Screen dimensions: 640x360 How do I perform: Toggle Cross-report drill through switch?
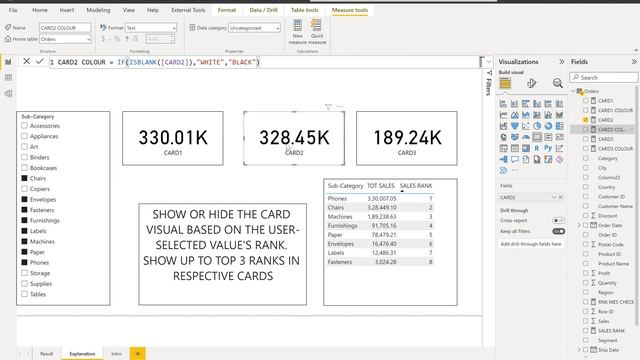(x=558, y=220)
